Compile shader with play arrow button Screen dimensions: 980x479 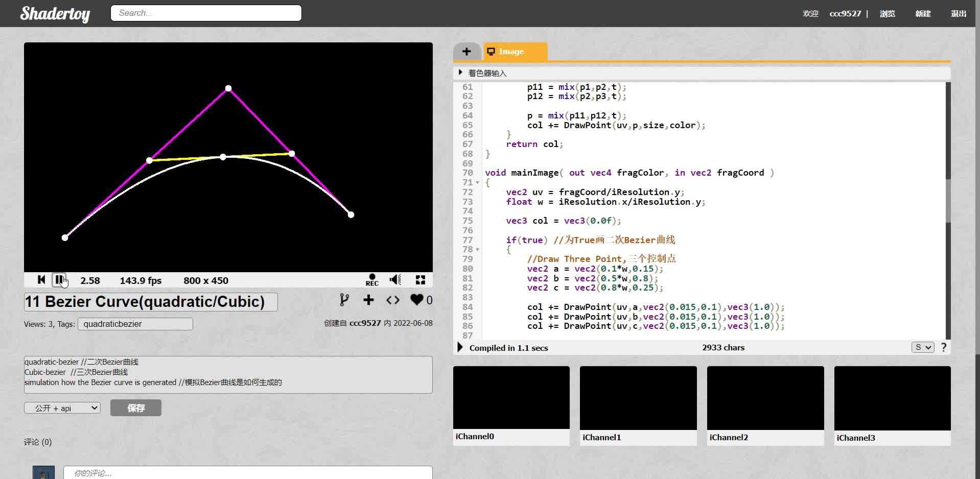tap(460, 348)
